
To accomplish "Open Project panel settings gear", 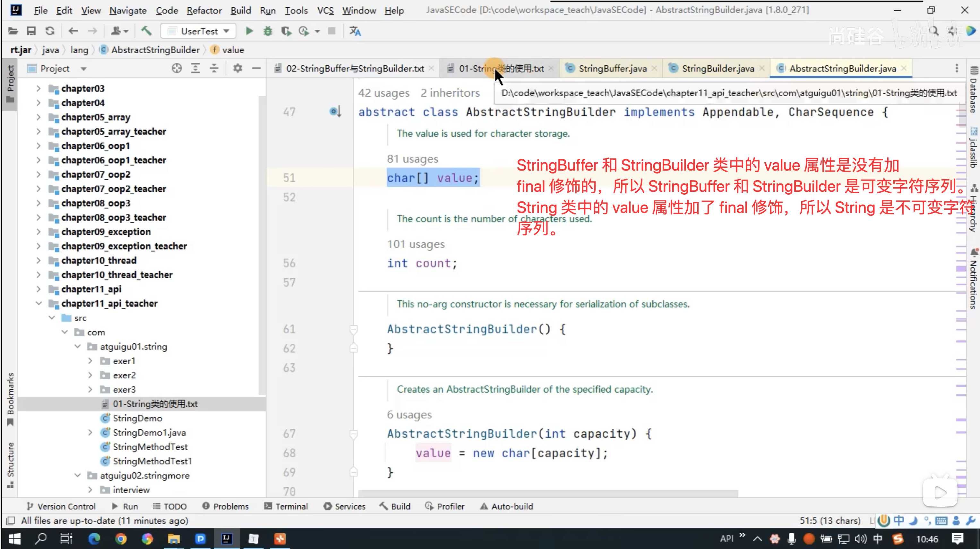I will click(238, 68).
